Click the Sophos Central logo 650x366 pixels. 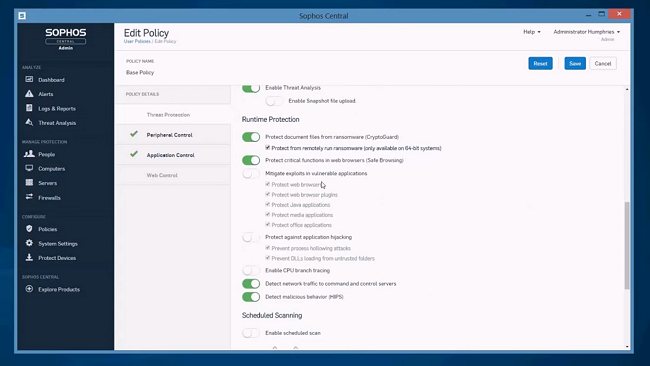tap(65, 38)
